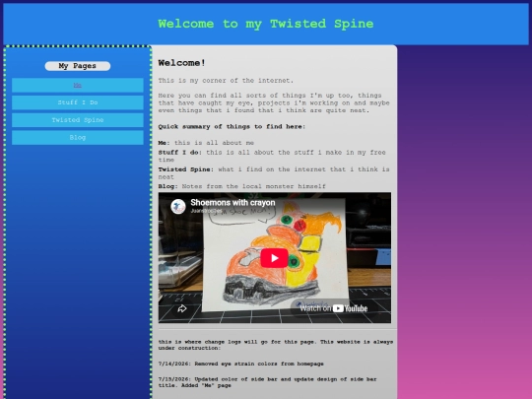This screenshot has width=532, height=399.
Task: Click 'This is my corner of the internet.' text
Action: (226, 81)
